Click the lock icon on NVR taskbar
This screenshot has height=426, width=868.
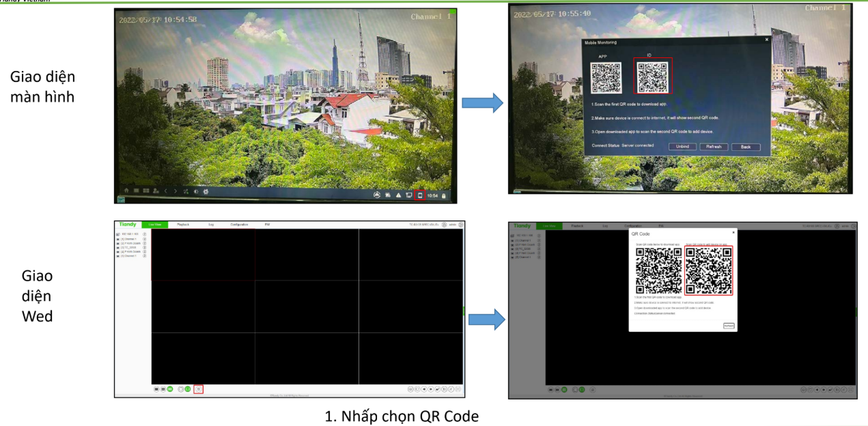(445, 196)
